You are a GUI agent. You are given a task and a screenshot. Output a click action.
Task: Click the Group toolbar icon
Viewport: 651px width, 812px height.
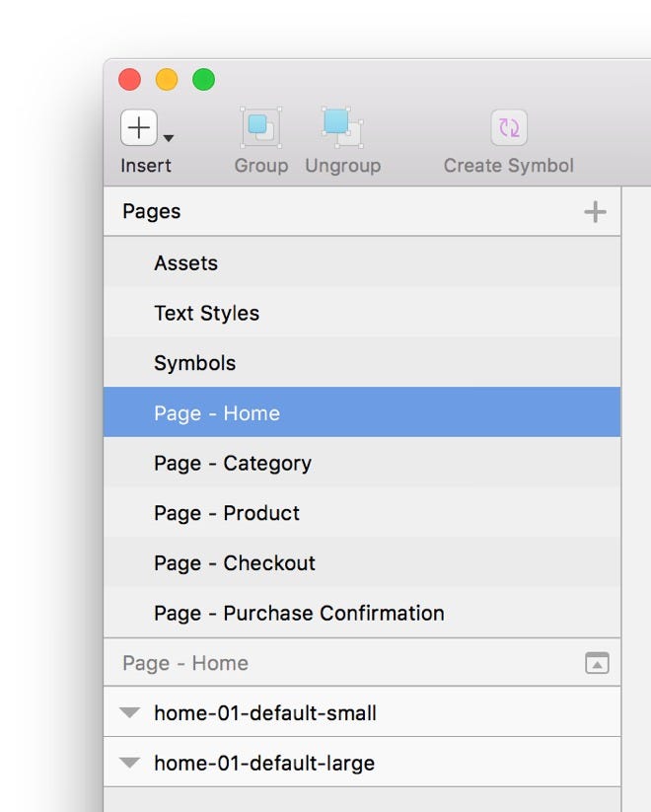tap(261, 127)
